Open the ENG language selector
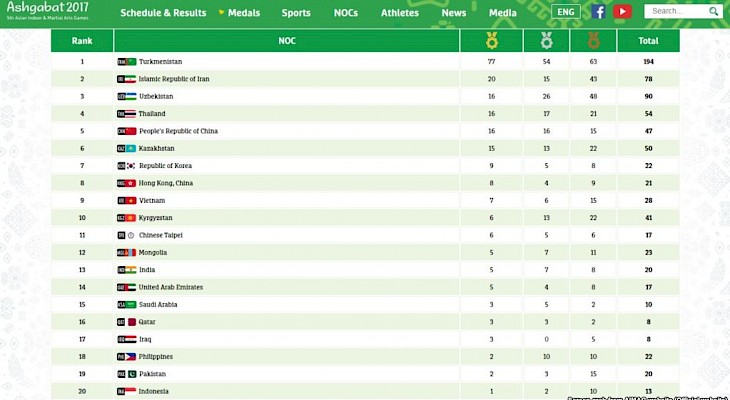 coord(566,12)
